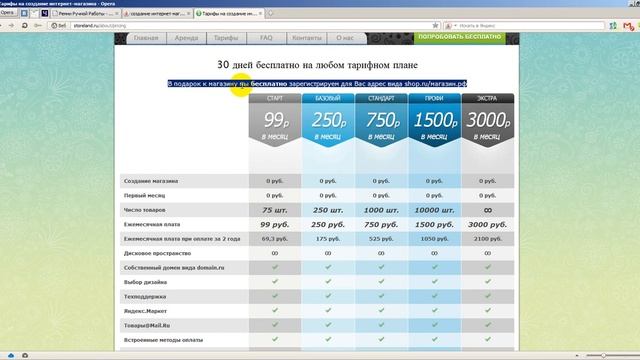The width and height of the screenshot is (640, 360).
Task: Click the 'Число товаров' row label
Action: [144, 210]
